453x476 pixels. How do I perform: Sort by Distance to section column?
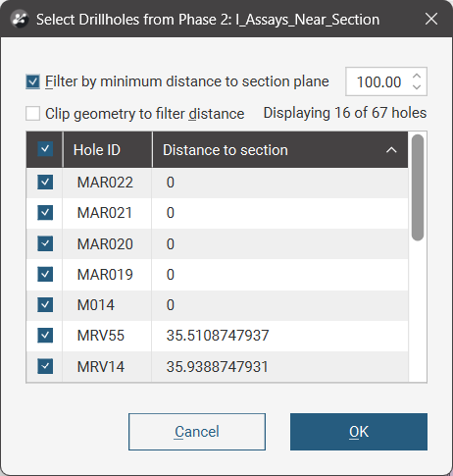pyautogui.click(x=280, y=150)
